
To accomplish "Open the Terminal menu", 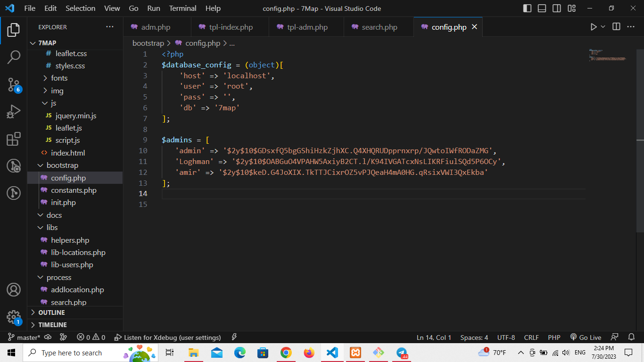I will (183, 8).
